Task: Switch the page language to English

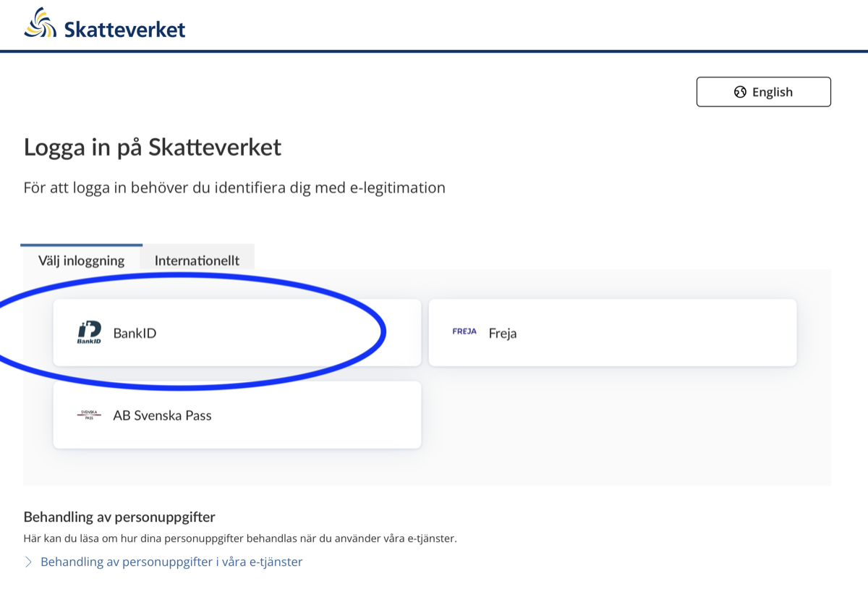Action: (x=764, y=92)
